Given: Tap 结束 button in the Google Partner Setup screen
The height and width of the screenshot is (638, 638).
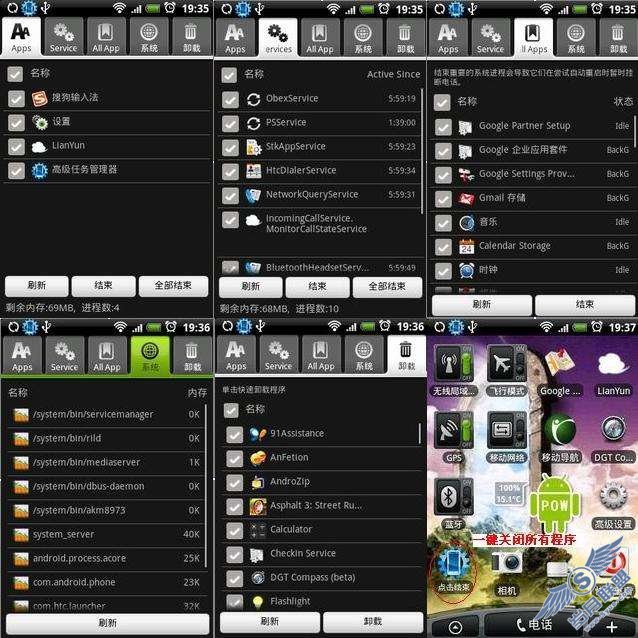Looking at the screenshot, I should [585, 305].
